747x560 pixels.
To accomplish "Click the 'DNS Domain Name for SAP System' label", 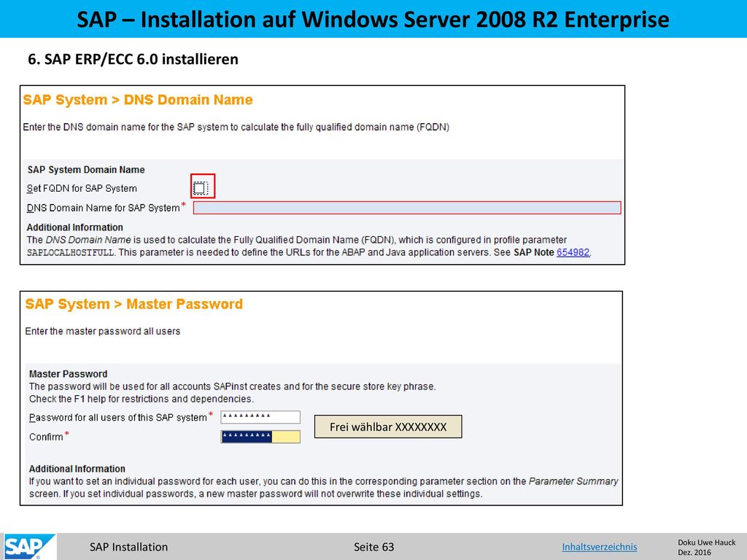I will click(x=104, y=208).
